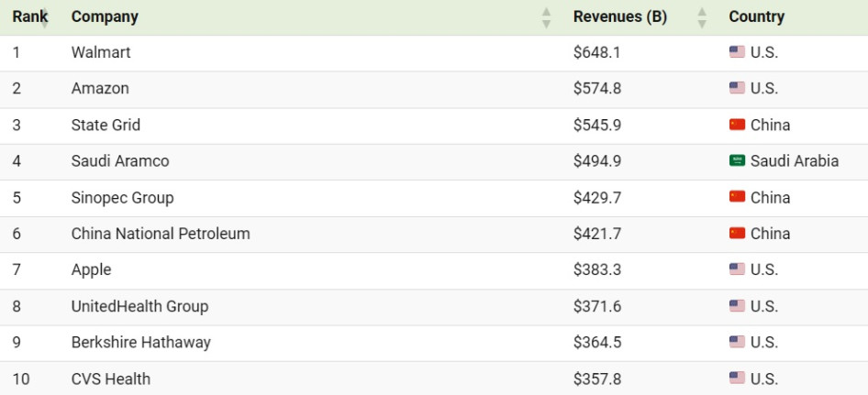Click rank number 10 cell

[20, 379]
